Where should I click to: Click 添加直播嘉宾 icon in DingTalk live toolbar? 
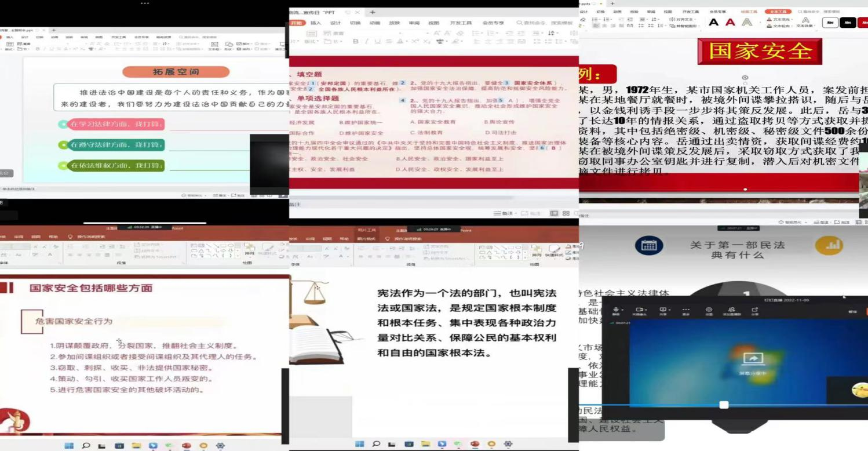(731, 311)
